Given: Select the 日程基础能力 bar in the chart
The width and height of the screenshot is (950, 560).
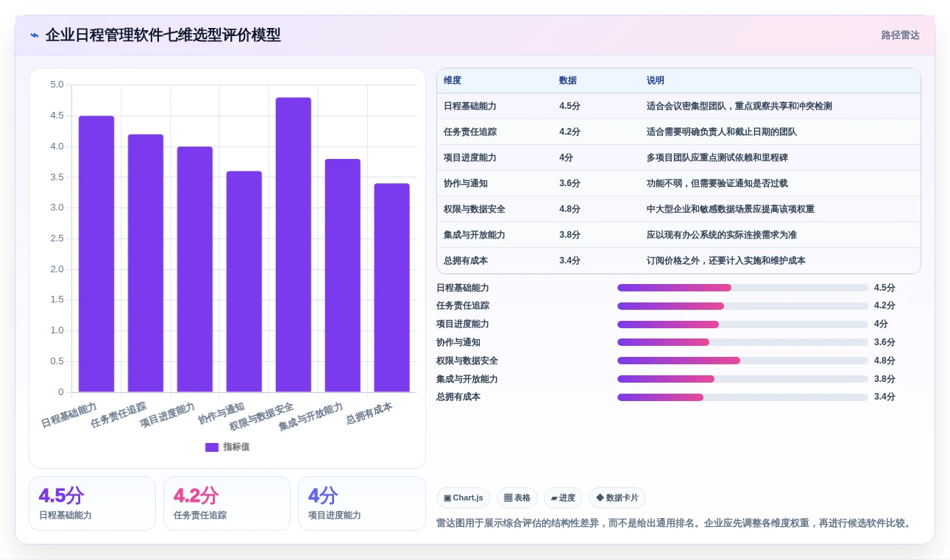Looking at the screenshot, I should (96, 254).
